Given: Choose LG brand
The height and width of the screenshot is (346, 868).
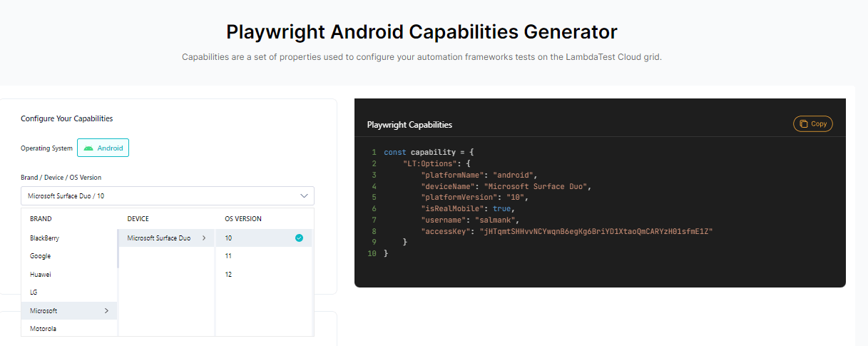Looking at the screenshot, I should 69,292.
